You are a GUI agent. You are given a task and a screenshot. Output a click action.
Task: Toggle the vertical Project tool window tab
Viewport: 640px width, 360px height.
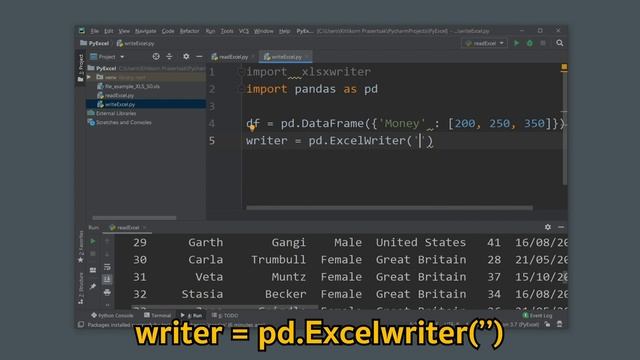(81, 68)
